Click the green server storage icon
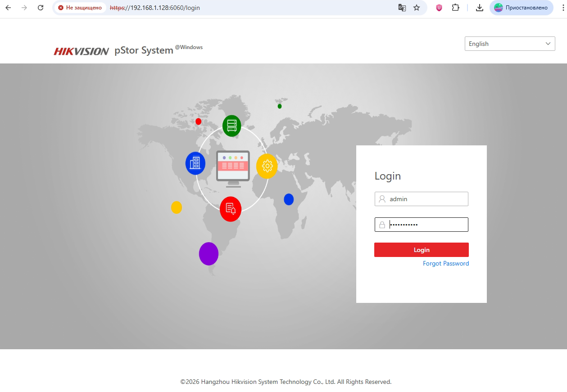The width and height of the screenshot is (567, 392). 231,126
